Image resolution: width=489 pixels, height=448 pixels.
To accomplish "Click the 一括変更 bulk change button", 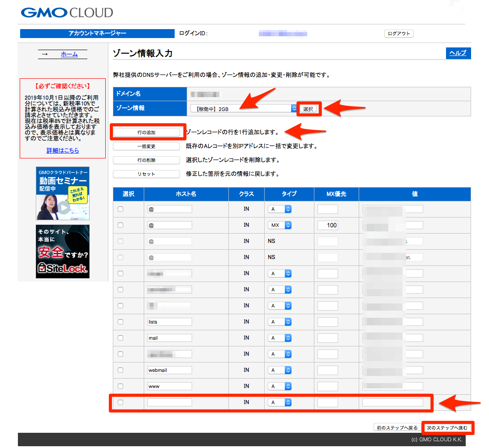I will pyautogui.click(x=146, y=146).
